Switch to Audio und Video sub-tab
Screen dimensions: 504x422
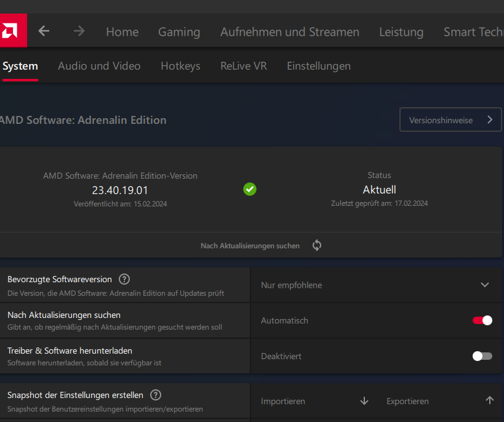coord(99,66)
